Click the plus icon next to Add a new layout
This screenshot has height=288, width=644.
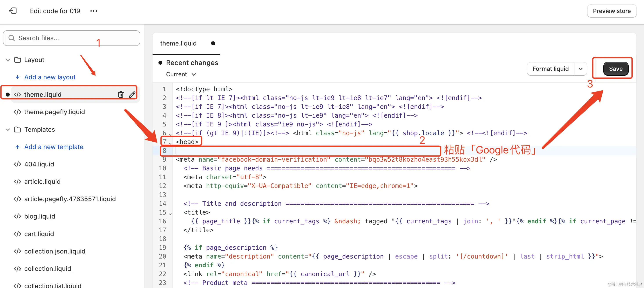point(18,77)
